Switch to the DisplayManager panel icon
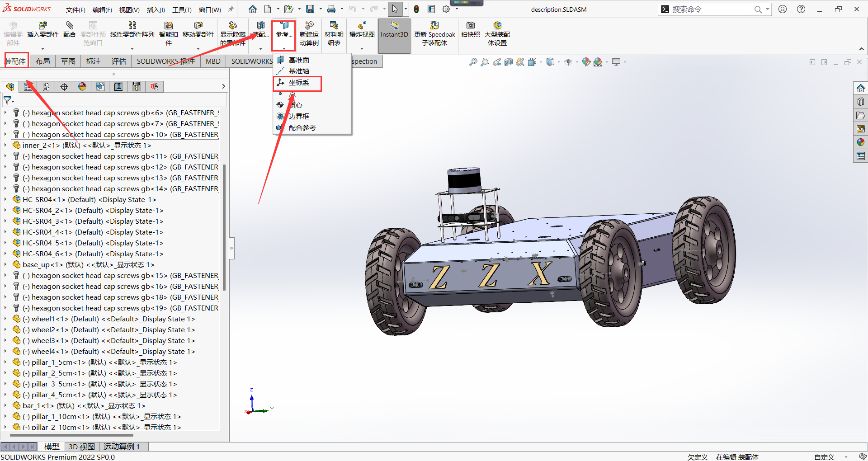 [82, 86]
